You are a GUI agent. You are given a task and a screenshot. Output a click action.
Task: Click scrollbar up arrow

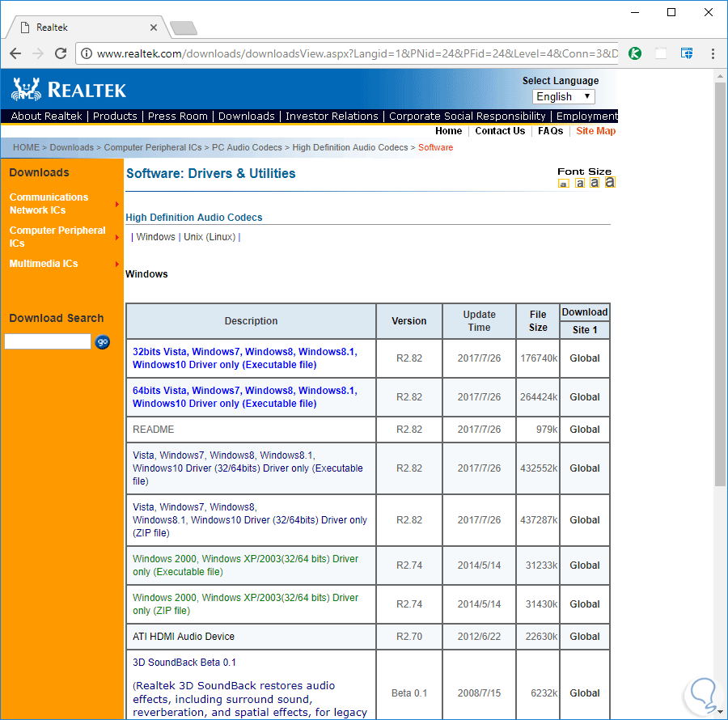coord(720,76)
